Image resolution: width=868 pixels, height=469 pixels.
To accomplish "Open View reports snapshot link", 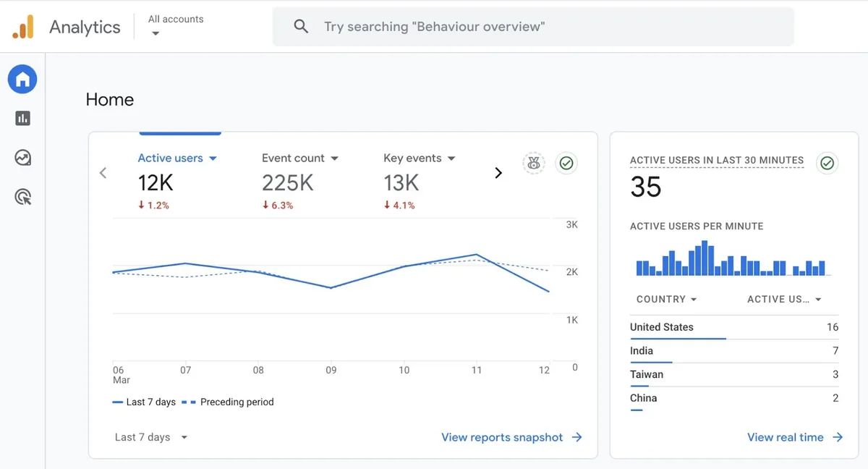I will pyautogui.click(x=502, y=437).
